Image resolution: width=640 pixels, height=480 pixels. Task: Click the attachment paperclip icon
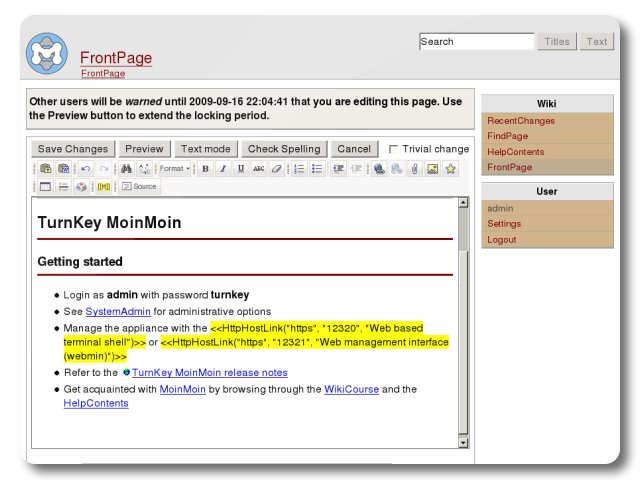coord(414,169)
